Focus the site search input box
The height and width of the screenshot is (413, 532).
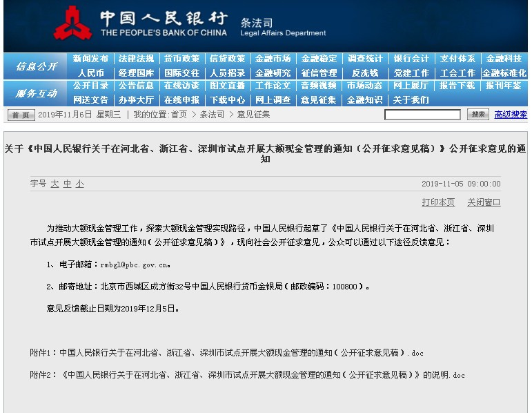coord(422,115)
